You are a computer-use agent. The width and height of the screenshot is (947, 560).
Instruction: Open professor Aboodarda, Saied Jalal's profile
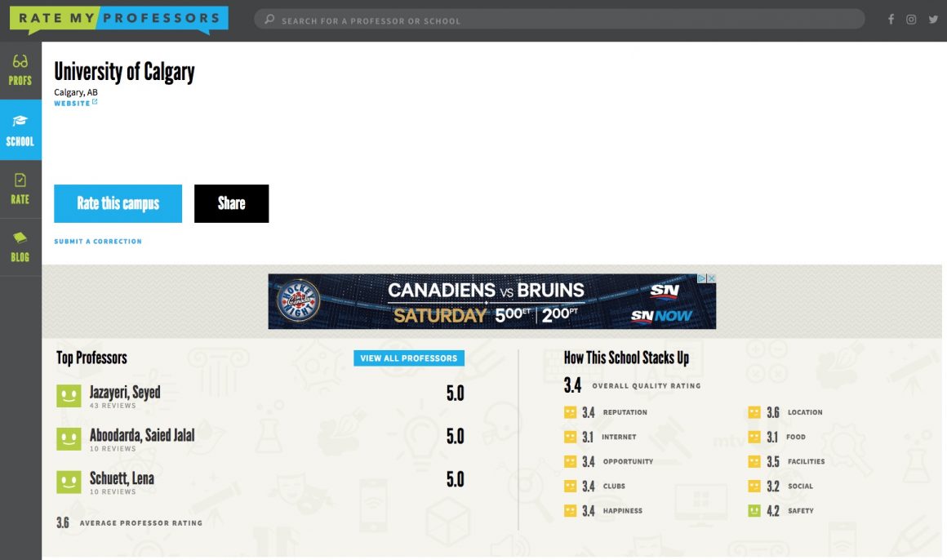click(142, 436)
